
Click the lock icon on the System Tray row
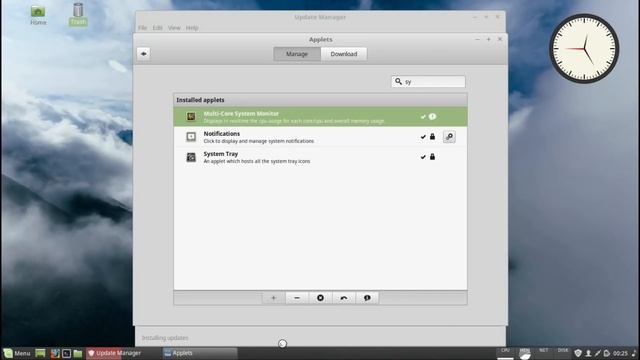coord(432,156)
